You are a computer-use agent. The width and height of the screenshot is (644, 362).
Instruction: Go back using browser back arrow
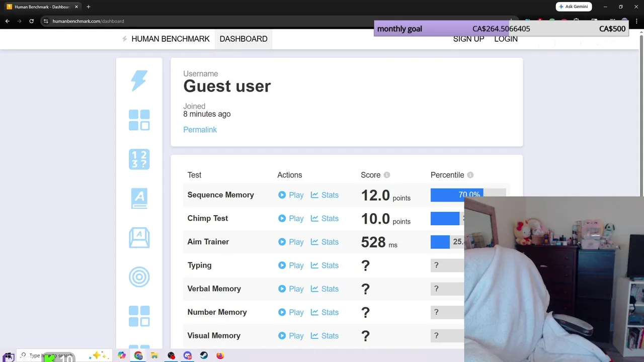7,21
